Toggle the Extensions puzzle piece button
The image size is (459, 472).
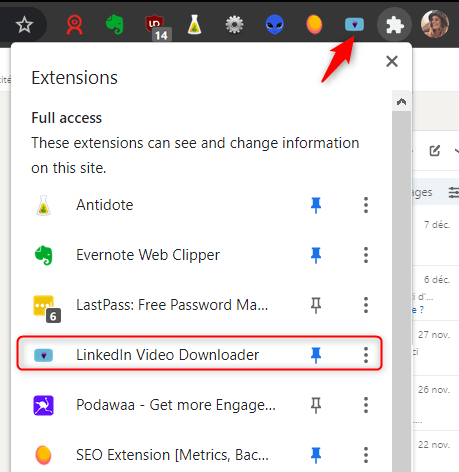[x=394, y=25]
